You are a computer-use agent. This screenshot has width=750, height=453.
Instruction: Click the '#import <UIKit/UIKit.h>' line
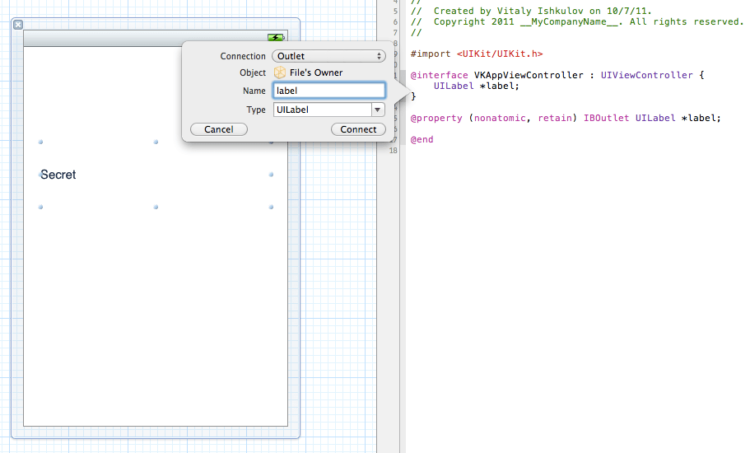click(x=476, y=54)
